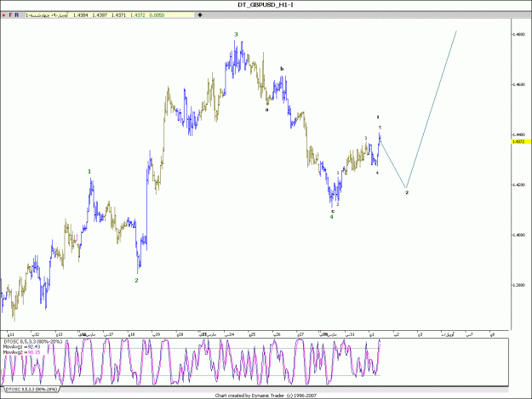Click the date axis label 11
Viewport: 532px width, 399px height.
click(x=10, y=334)
